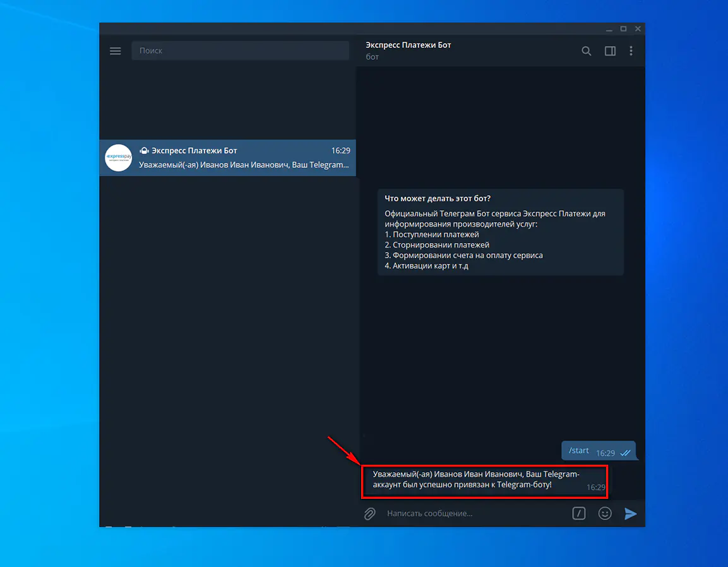Click the sent /start message bubble
728x567 pixels.
click(579, 450)
